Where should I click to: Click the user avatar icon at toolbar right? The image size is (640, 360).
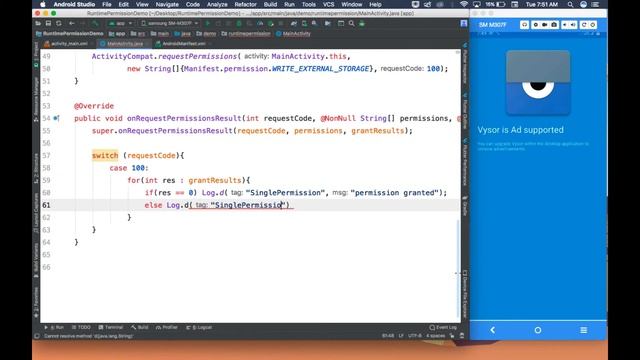pyautogui.click(x=464, y=24)
